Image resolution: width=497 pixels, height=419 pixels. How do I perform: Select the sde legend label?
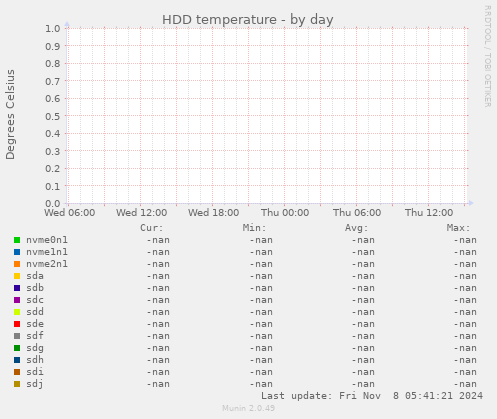(35, 324)
